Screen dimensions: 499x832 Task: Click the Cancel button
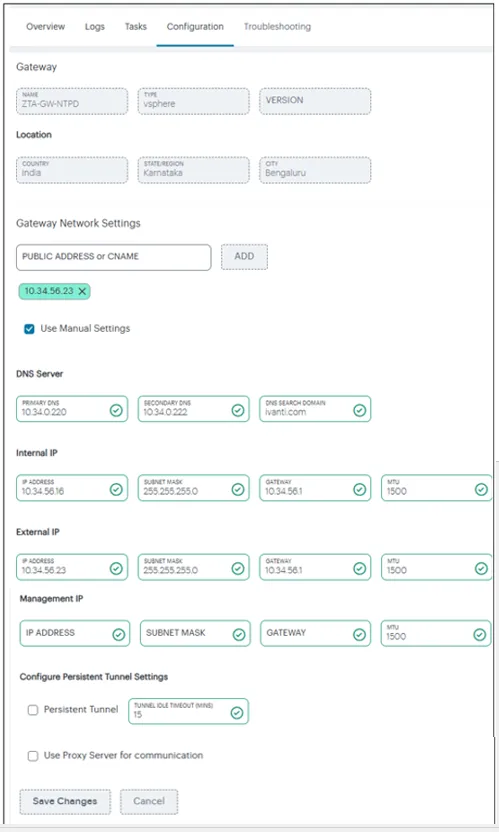click(x=149, y=801)
